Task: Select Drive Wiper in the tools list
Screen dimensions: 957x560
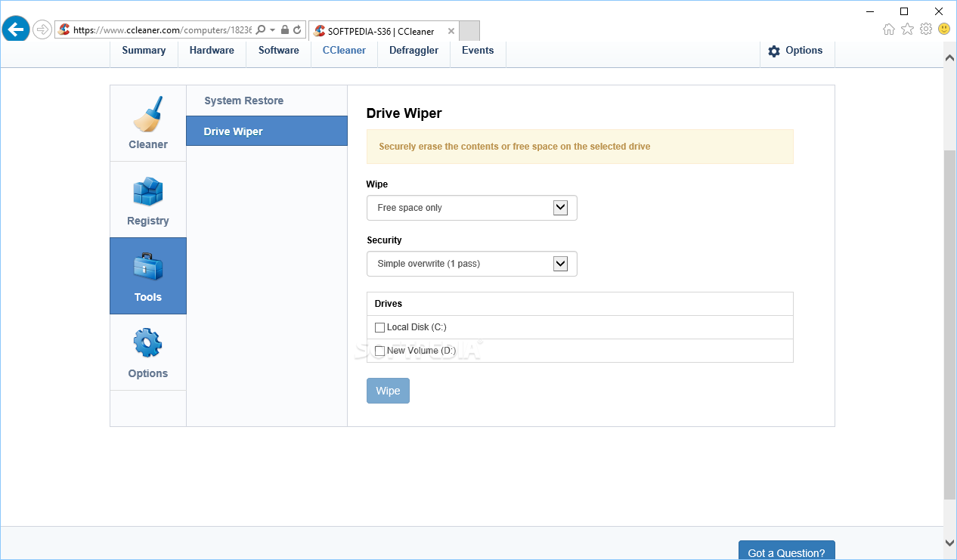Action: (x=267, y=131)
